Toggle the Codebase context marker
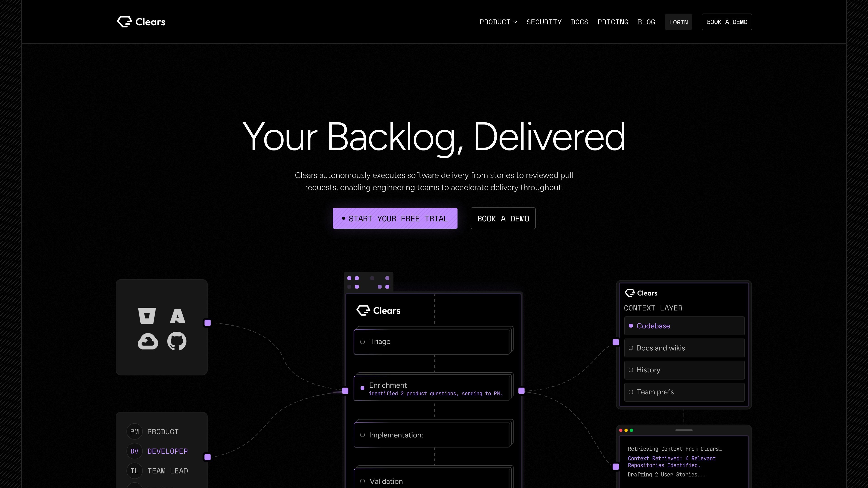 [x=631, y=326]
